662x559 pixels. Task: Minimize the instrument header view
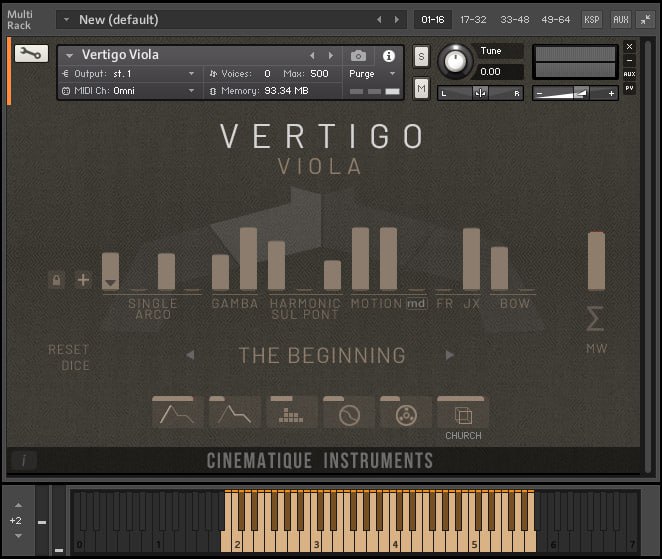629,60
